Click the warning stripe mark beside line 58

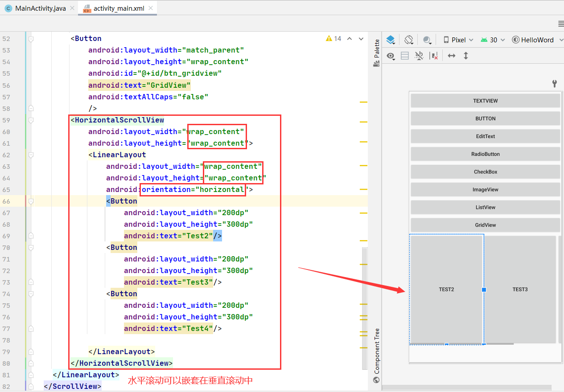click(x=363, y=102)
